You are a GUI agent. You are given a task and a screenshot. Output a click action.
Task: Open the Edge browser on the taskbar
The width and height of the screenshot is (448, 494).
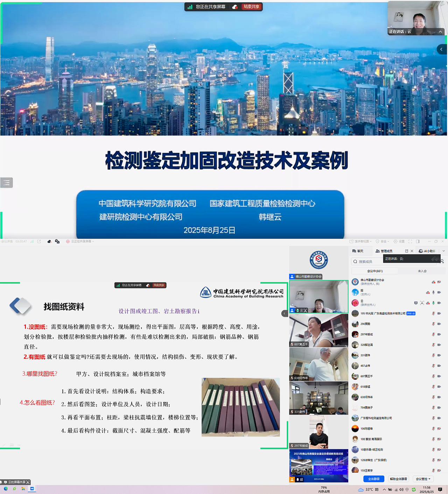(x=6, y=489)
